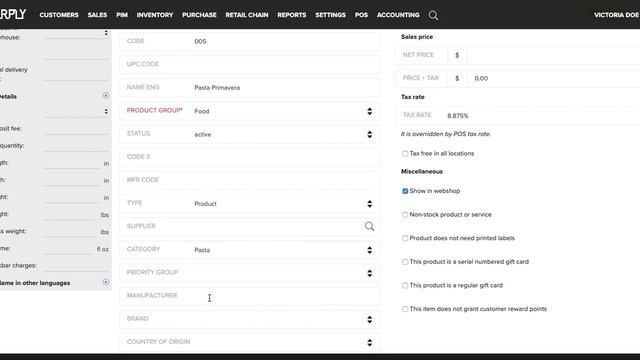This screenshot has height=360, width=640.
Task: Open the search icon in top navigation
Action: (433, 16)
